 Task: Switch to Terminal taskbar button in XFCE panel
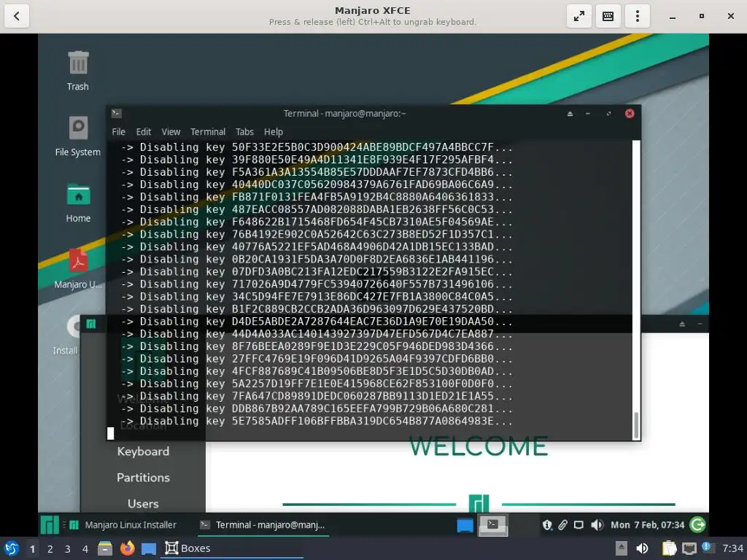[263, 525]
